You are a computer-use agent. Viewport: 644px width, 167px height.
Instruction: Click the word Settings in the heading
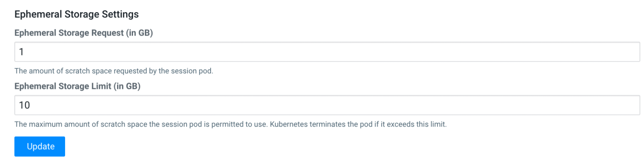point(120,14)
